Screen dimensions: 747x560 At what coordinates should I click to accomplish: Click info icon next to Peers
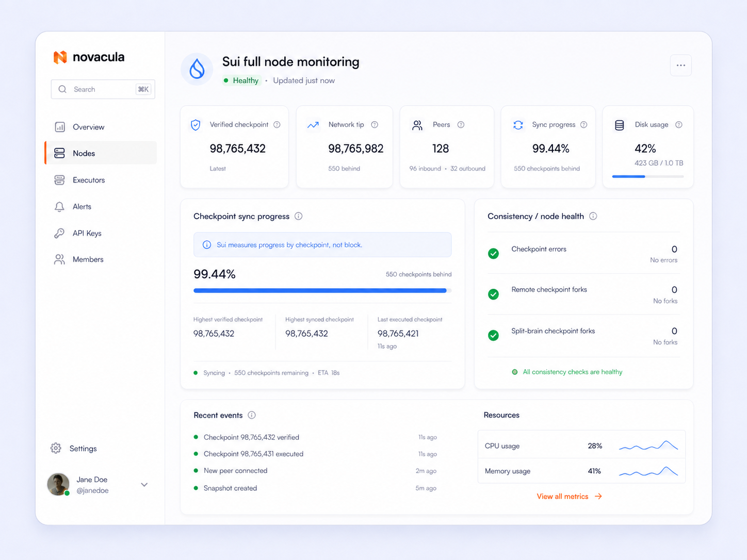click(x=461, y=125)
